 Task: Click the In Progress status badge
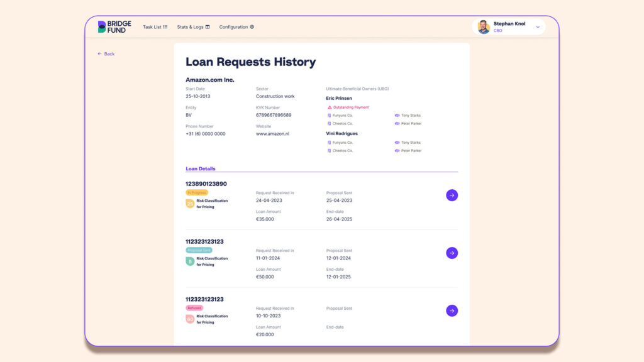coord(197,192)
